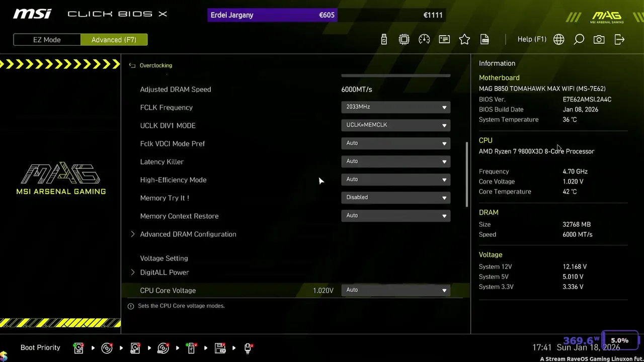
Task: Click the DRAM size 32768 MB value
Action: click(577, 225)
